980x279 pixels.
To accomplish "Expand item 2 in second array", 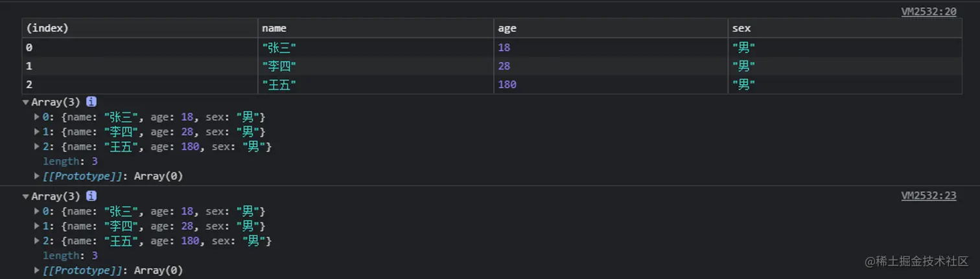I will [37, 241].
